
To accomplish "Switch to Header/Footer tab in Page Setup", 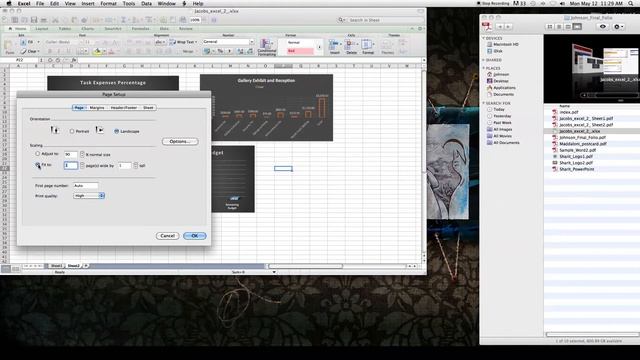I will click(124, 108).
